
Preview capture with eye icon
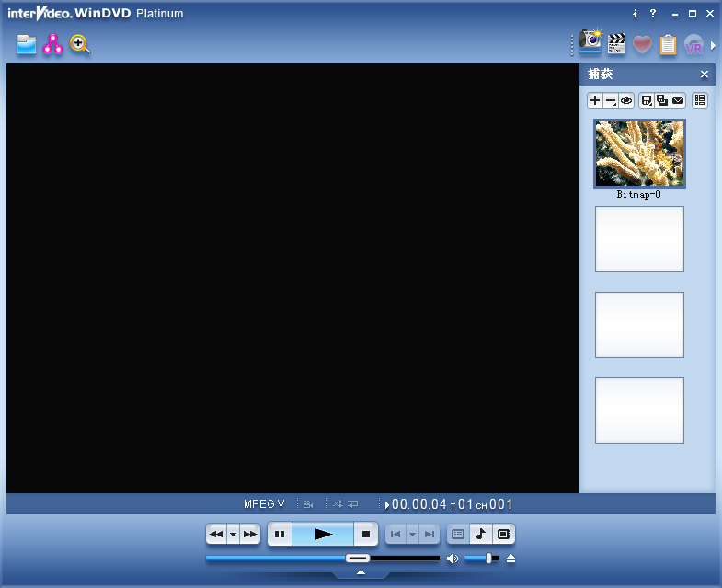[x=626, y=100]
